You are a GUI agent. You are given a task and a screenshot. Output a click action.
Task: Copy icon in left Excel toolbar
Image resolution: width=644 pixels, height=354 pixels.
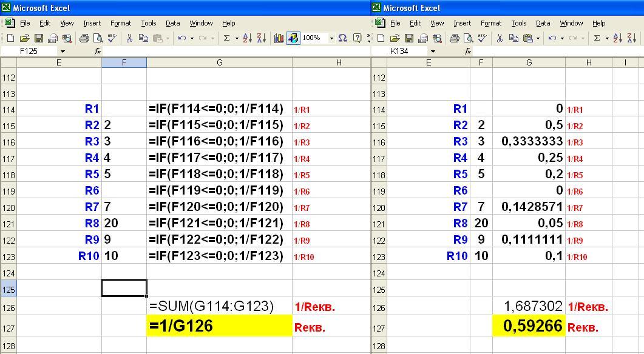point(143,38)
